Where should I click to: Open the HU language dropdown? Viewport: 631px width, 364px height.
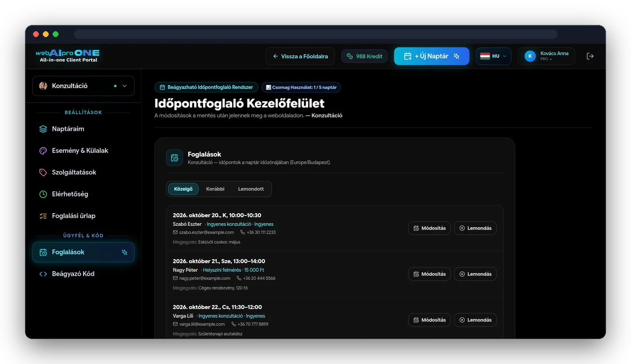point(493,56)
